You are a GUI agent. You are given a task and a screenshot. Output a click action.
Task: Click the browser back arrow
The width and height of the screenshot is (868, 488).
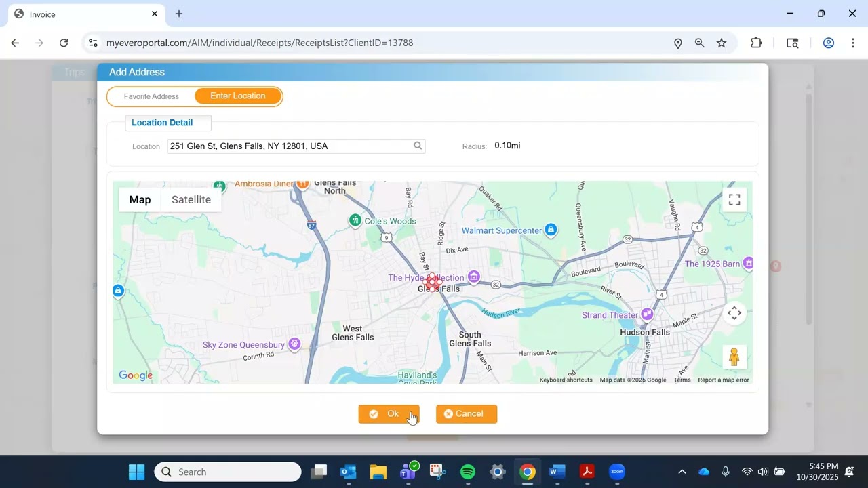15,43
